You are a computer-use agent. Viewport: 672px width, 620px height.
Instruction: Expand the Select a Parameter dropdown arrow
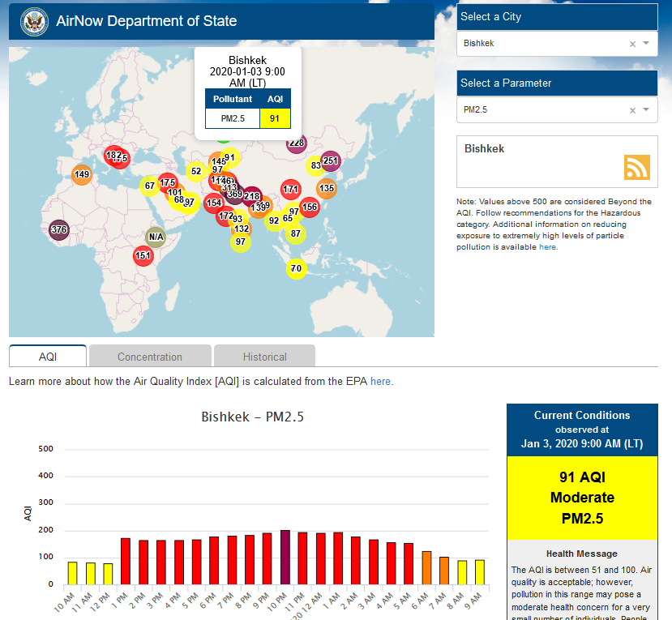pos(646,110)
